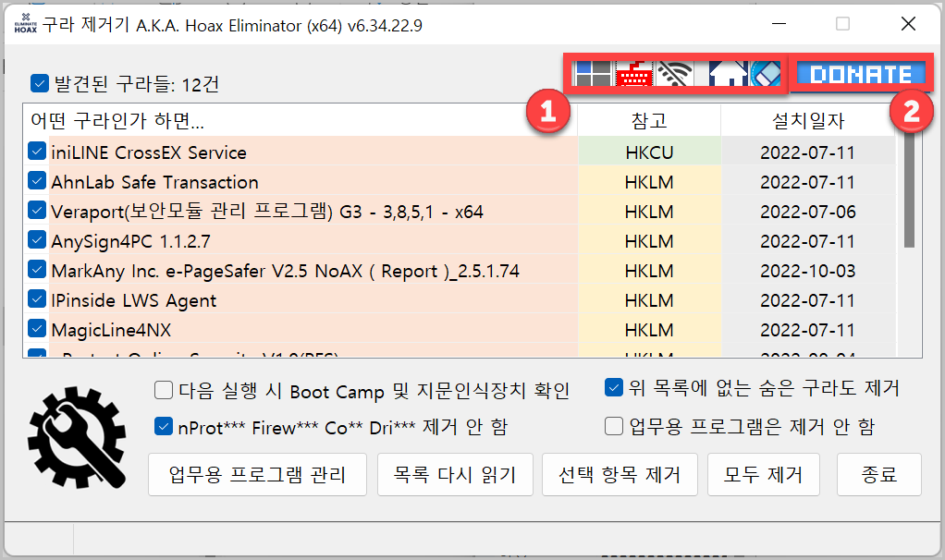Click the 모두 제거 button
This screenshot has height=560, width=945.
(x=764, y=474)
